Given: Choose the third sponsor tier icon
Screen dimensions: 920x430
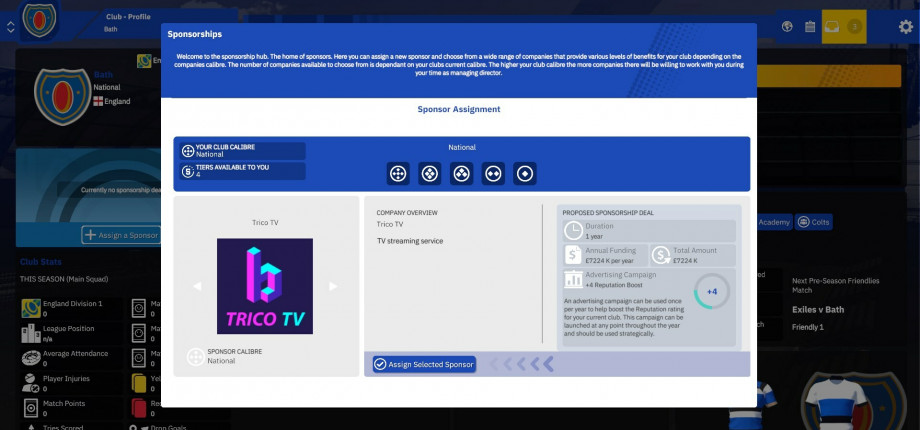Looking at the screenshot, I should [x=462, y=174].
